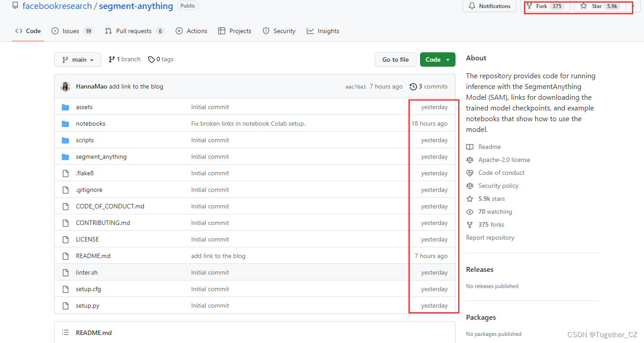
Task: Click the Initial commit message on LICENSE row
Action: point(210,240)
